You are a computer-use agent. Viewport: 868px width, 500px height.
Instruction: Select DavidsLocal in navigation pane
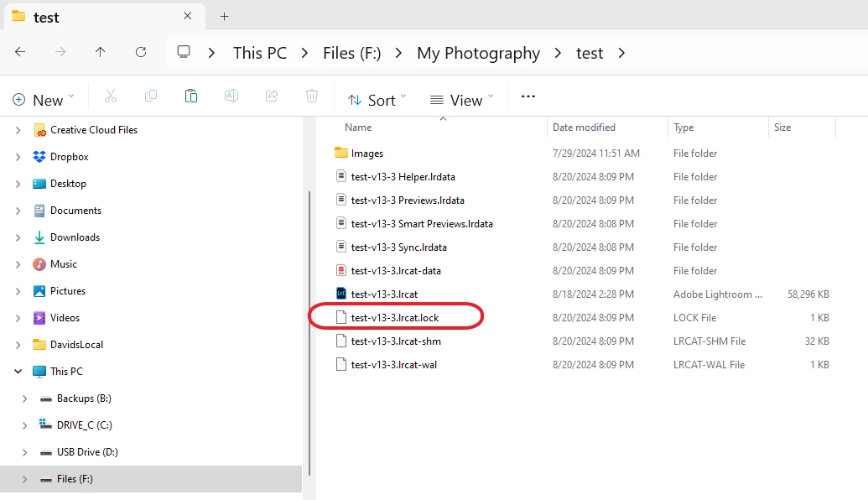pyautogui.click(x=76, y=345)
